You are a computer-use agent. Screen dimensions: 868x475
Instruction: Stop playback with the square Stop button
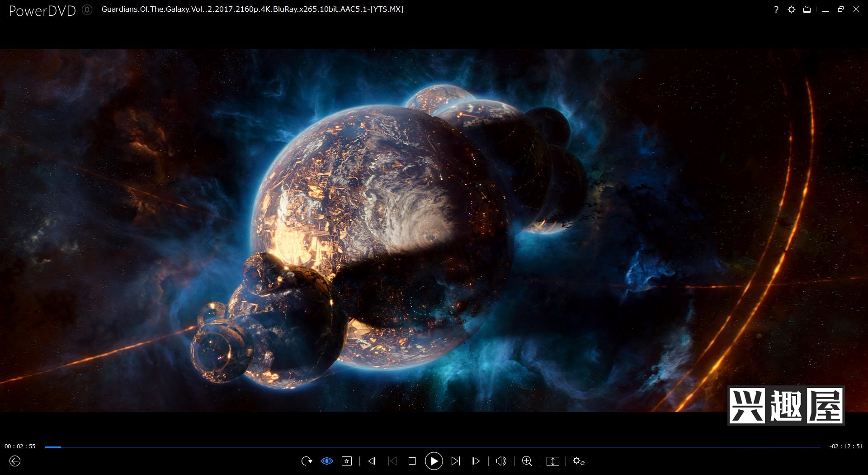coord(412,461)
